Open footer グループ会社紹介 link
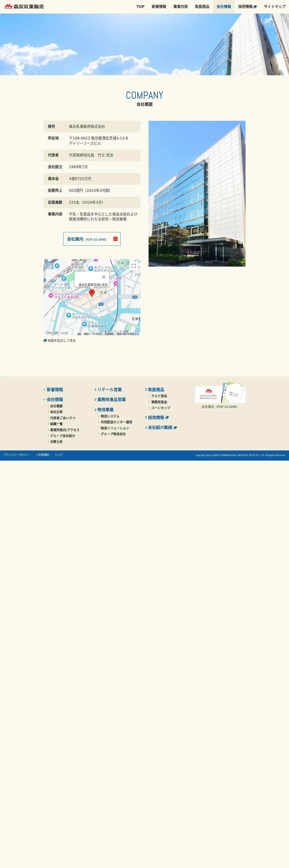 63,436
